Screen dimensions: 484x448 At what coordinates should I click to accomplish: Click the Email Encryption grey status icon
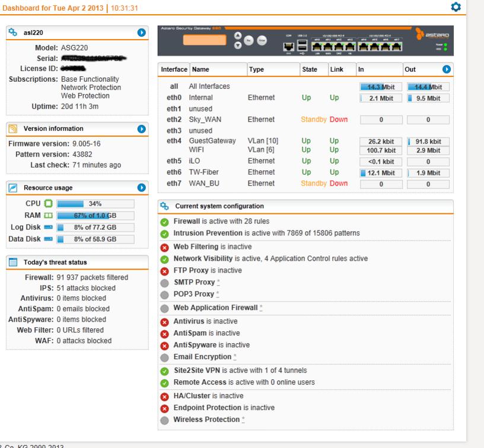point(164,357)
